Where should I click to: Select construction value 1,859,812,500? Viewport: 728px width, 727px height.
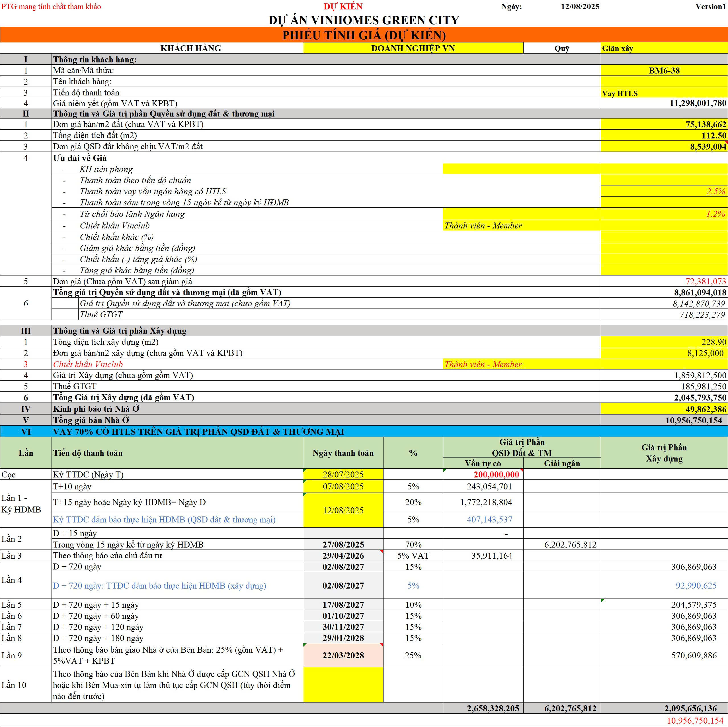(x=700, y=375)
